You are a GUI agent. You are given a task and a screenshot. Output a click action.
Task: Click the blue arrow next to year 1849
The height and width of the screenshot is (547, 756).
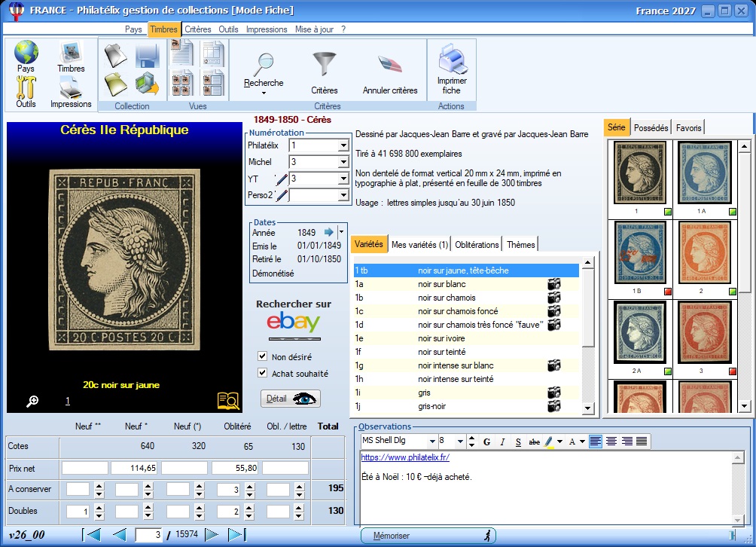pos(329,232)
